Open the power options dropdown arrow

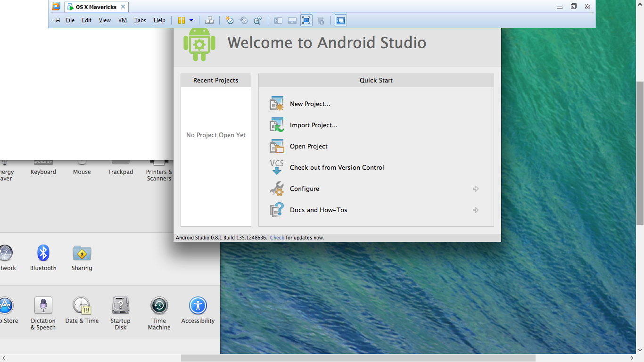(191, 20)
